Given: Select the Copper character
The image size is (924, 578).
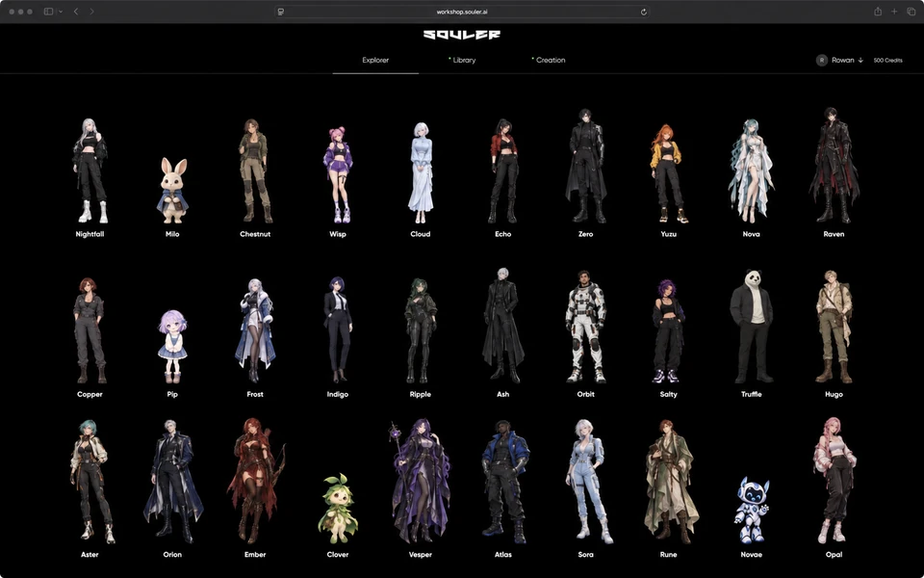Looking at the screenshot, I should pos(90,330).
